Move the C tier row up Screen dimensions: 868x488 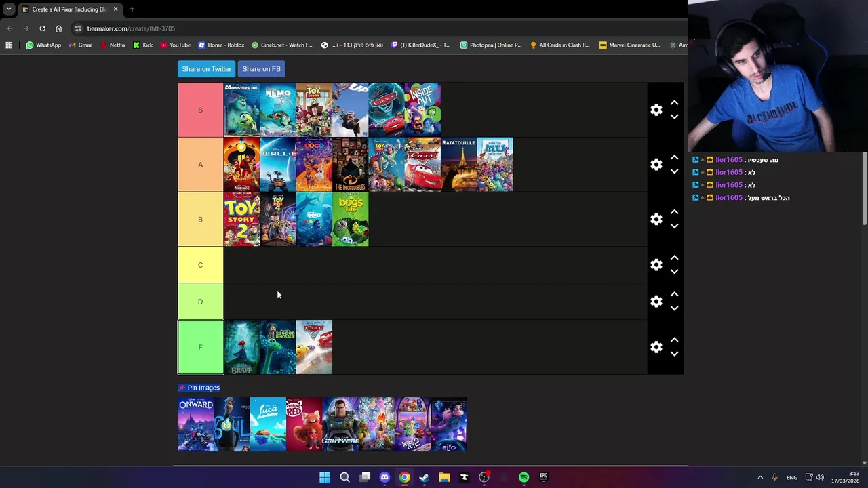[x=674, y=258]
